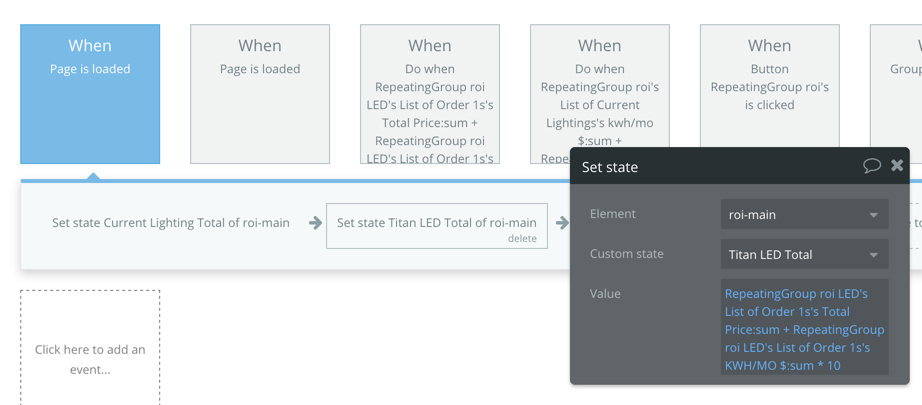Click the Value label in Set state panel

click(605, 294)
